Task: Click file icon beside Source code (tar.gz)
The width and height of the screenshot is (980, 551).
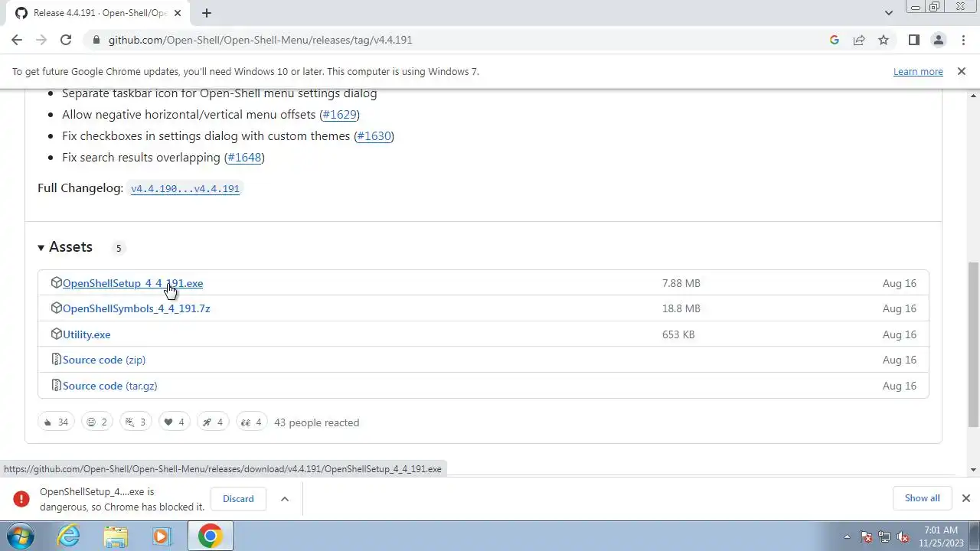Action: (x=56, y=385)
